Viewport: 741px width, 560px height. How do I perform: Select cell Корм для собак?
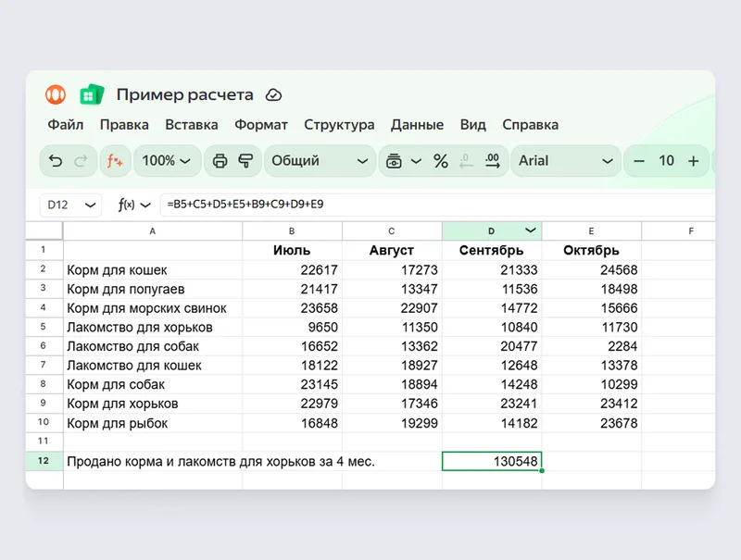153,385
